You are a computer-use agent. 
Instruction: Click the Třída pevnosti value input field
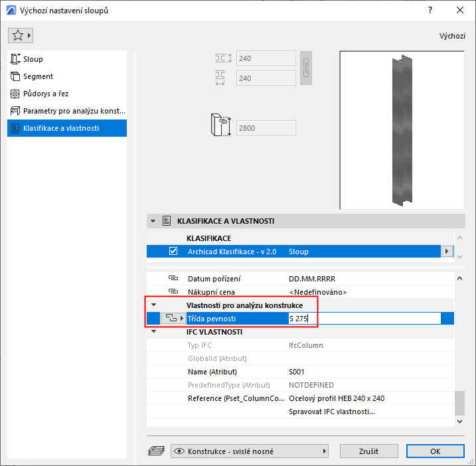364,319
